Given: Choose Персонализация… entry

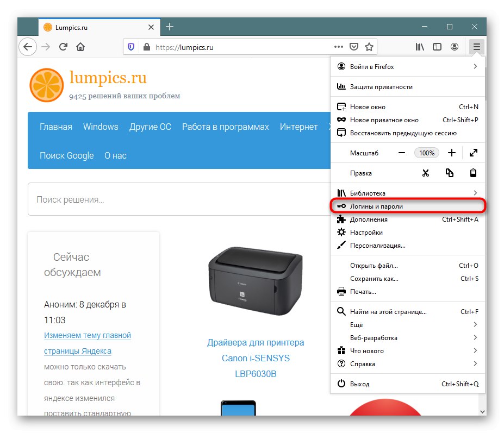Looking at the screenshot, I should [x=408, y=246].
